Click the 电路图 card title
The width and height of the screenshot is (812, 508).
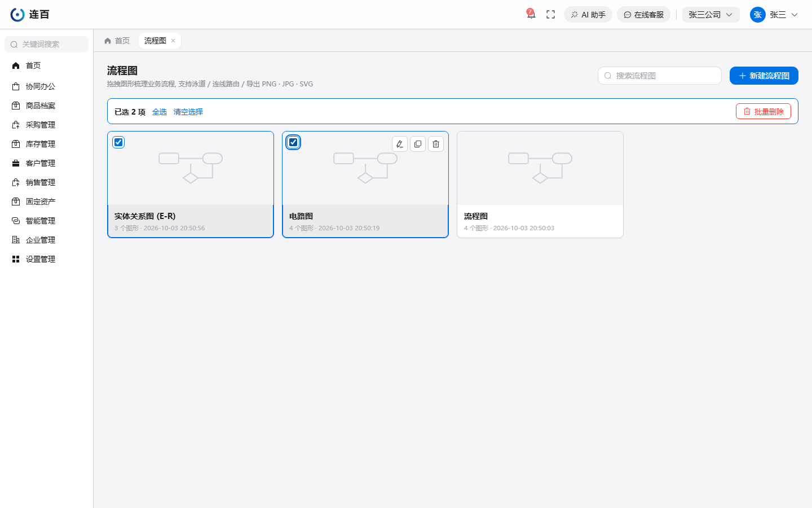coord(301,216)
